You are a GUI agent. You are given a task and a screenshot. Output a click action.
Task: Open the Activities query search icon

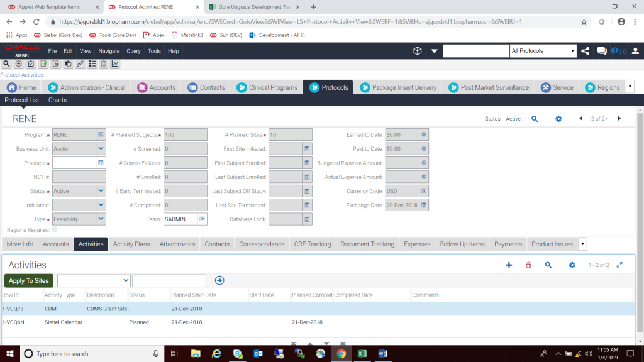[x=548, y=265]
